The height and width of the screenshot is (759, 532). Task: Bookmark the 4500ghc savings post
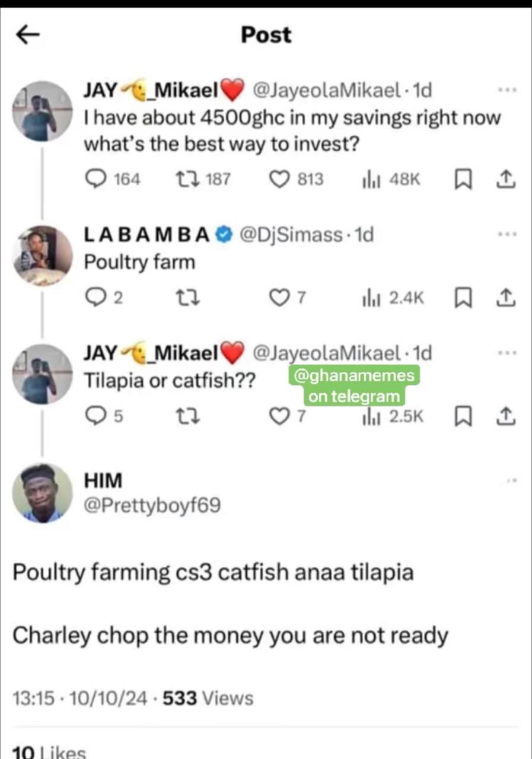point(461,180)
